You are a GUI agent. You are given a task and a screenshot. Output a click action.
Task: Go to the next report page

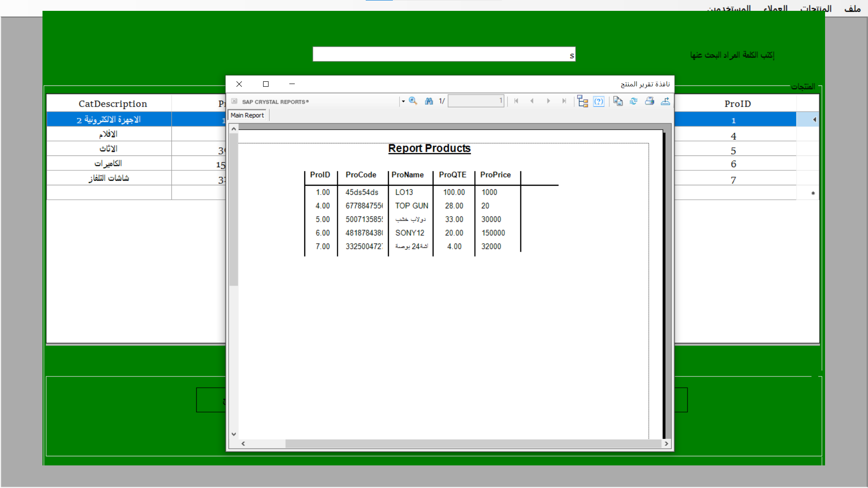[x=548, y=101]
